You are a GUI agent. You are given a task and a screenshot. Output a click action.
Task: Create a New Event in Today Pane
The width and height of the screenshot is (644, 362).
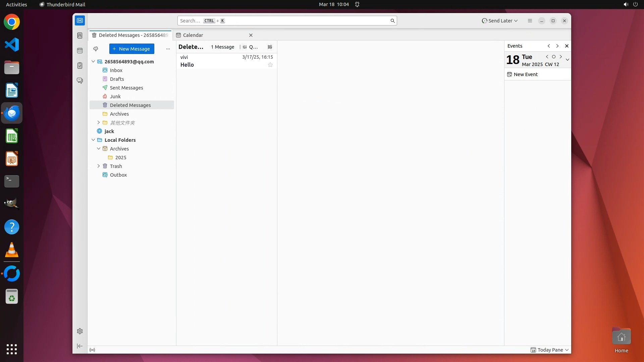click(x=525, y=74)
